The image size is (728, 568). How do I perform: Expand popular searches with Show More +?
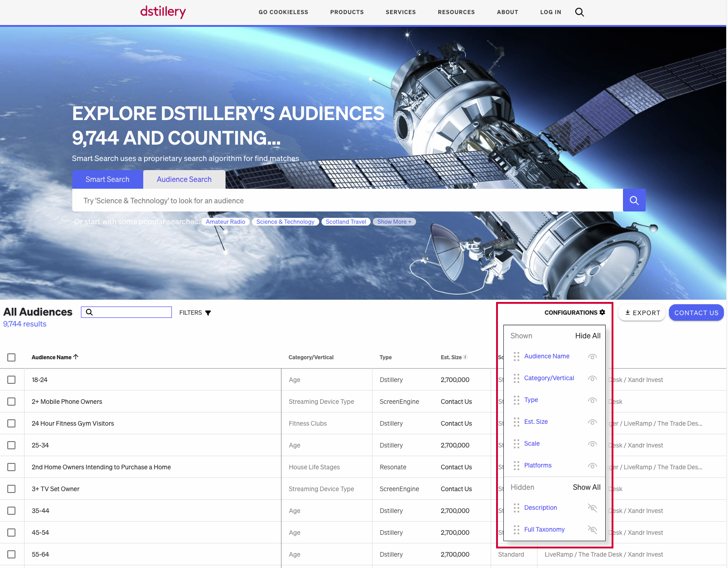point(394,222)
